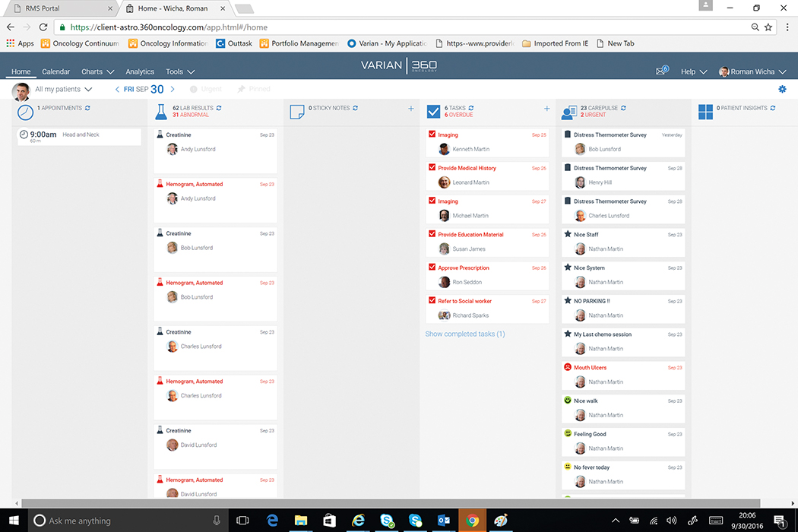Refresh the Appointments column
The image size is (798, 532).
88,108
